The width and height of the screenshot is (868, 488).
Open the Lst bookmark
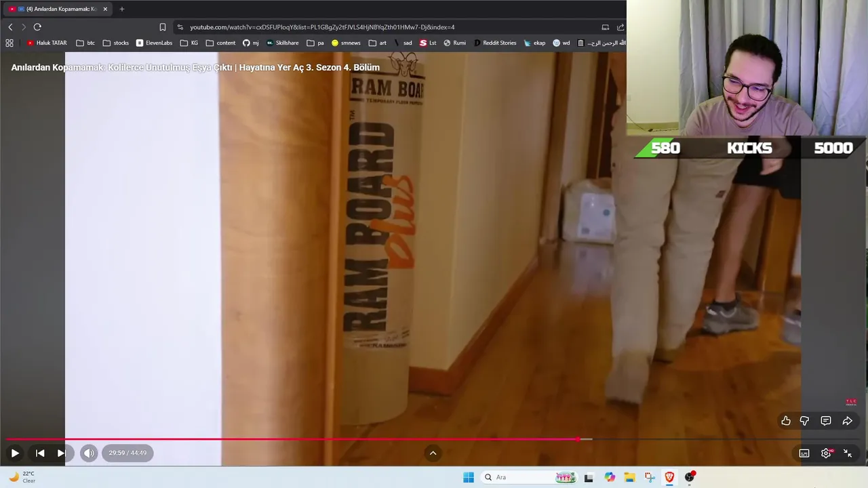pos(428,43)
